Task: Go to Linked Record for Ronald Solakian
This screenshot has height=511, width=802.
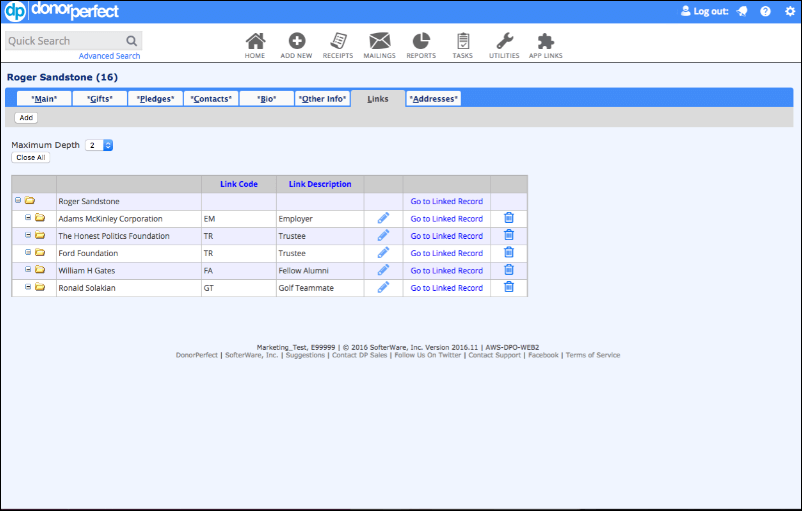Action: 447,288
